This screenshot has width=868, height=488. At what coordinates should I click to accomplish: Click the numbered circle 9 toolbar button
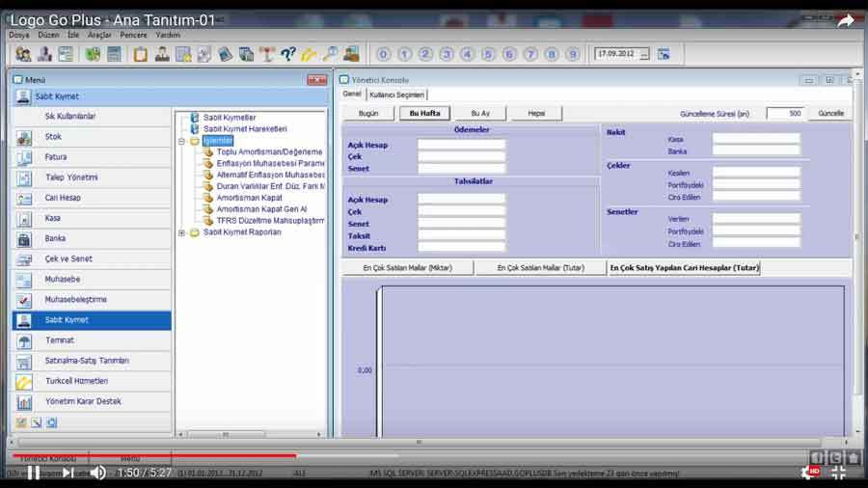click(x=572, y=54)
